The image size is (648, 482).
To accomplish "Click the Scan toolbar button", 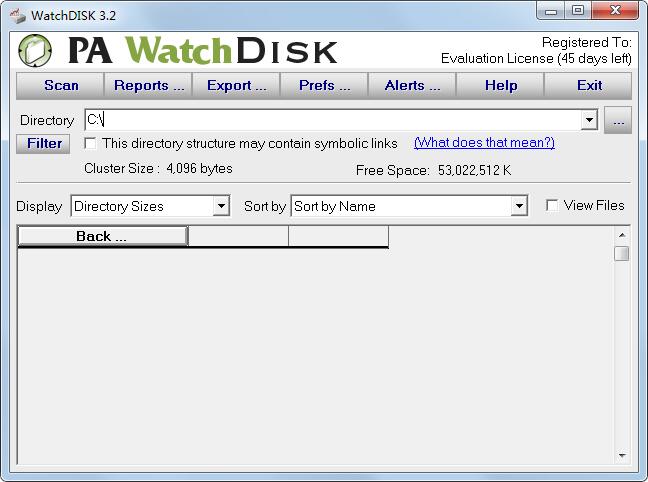I will tap(61, 85).
